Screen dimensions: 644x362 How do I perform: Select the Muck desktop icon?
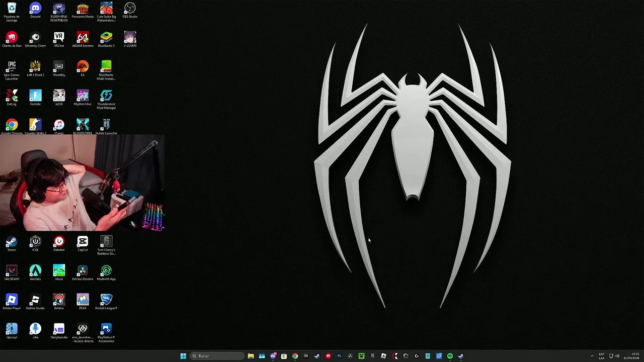point(59,273)
